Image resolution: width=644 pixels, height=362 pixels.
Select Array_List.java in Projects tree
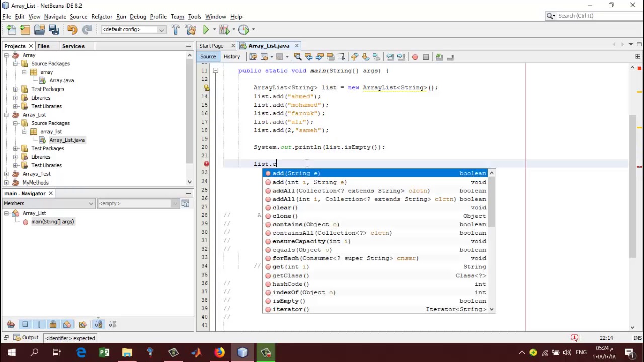pyautogui.click(x=67, y=140)
